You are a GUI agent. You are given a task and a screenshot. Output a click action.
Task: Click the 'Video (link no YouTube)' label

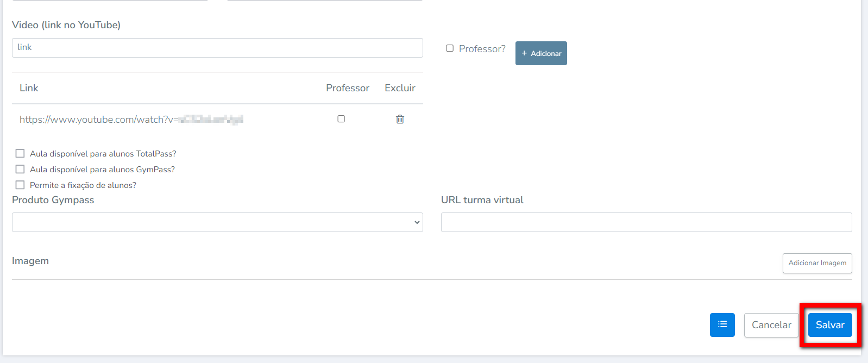point(66,25)
